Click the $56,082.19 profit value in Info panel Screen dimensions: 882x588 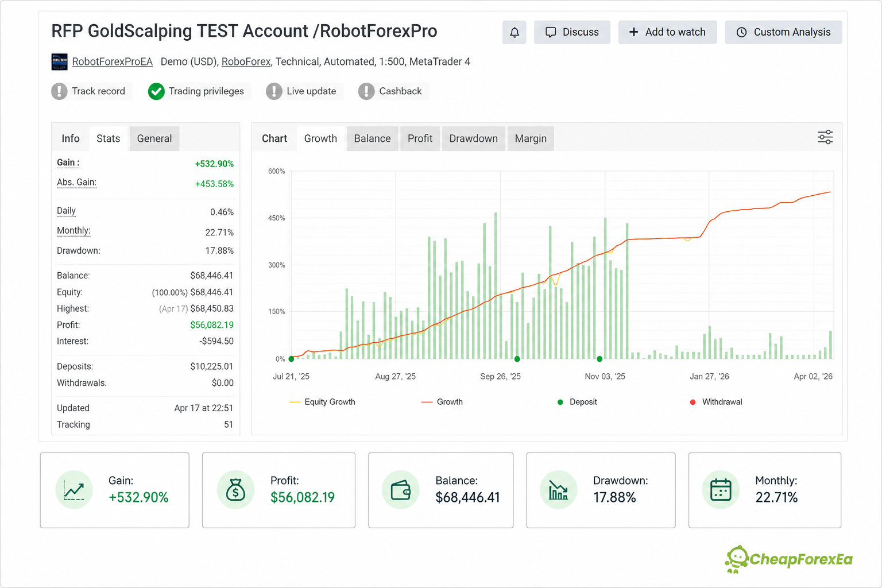click(x=212, y=325)
